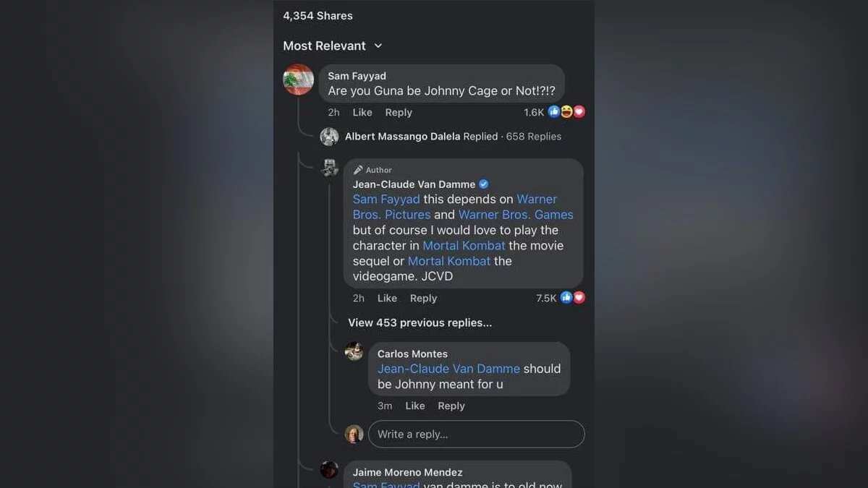Image resolution: width=868 pixels, height=488 pixels.
Task: Expand View 453 previous replies
Action: (x=420, y=323)
